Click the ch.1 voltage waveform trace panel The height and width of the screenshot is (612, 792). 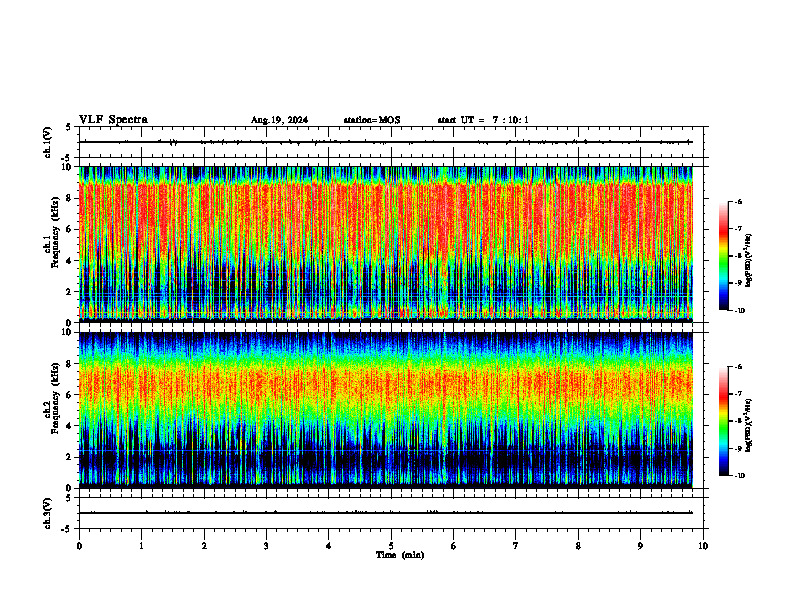[x=391, y=142]
